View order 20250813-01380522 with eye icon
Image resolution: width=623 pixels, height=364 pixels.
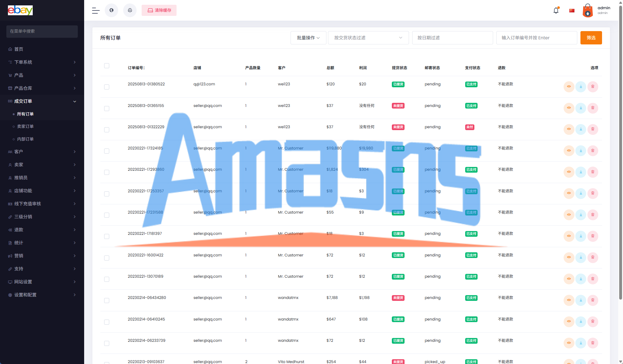pos(569,87)
